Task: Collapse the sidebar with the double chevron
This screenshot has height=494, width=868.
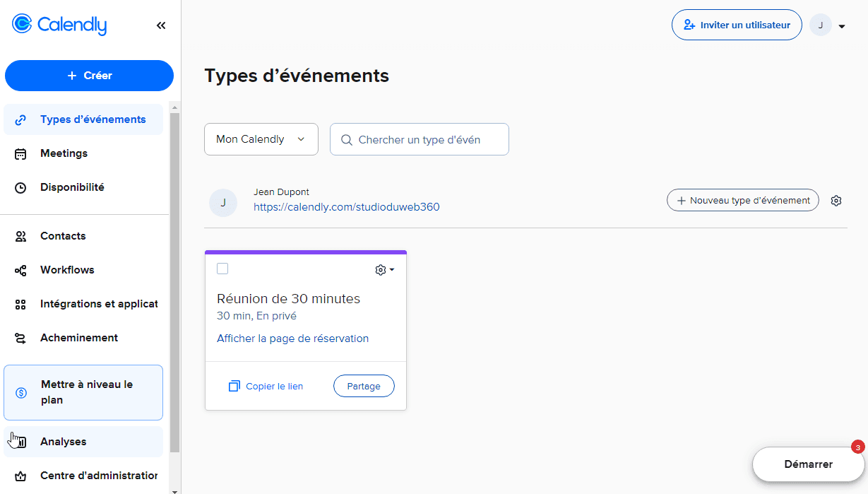Action: tap(160, 24)
